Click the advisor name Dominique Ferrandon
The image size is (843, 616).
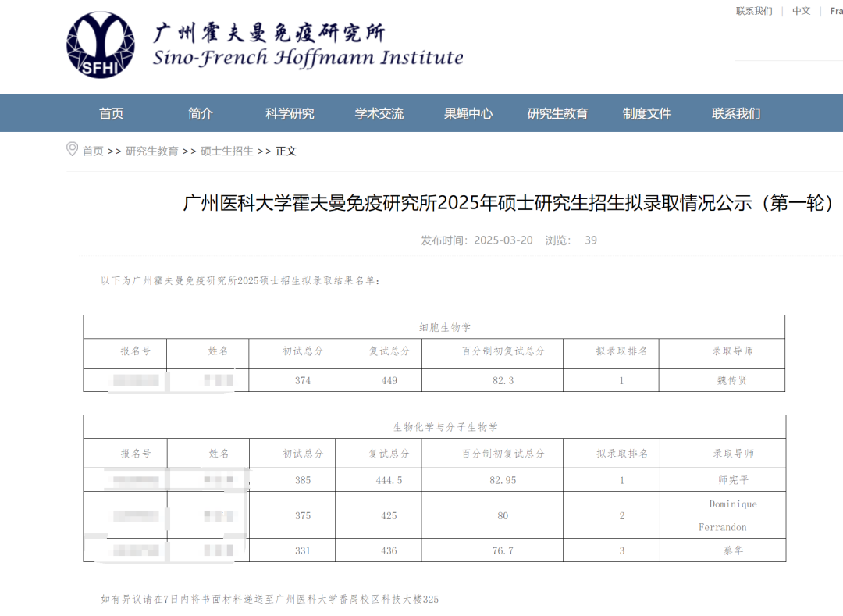(x=728, y=515)
